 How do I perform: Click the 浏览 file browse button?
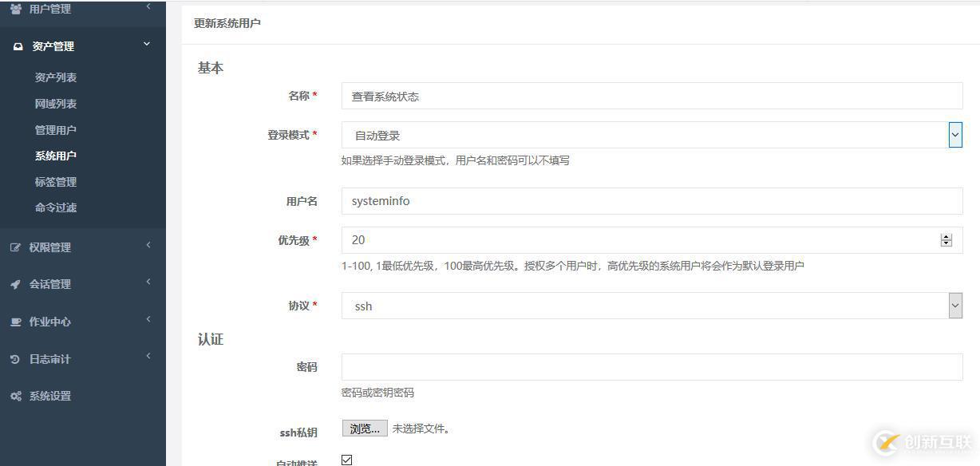point(364,428)
